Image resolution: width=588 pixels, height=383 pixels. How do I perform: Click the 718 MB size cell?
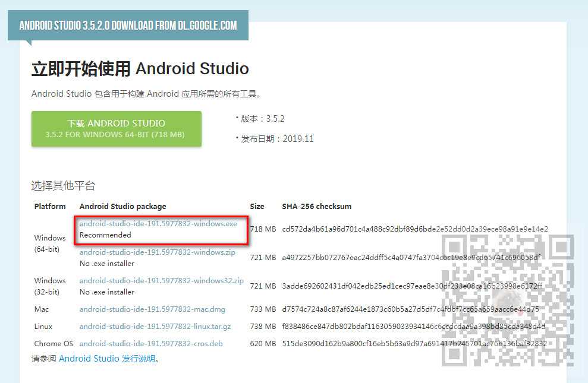tap(263, 229)
